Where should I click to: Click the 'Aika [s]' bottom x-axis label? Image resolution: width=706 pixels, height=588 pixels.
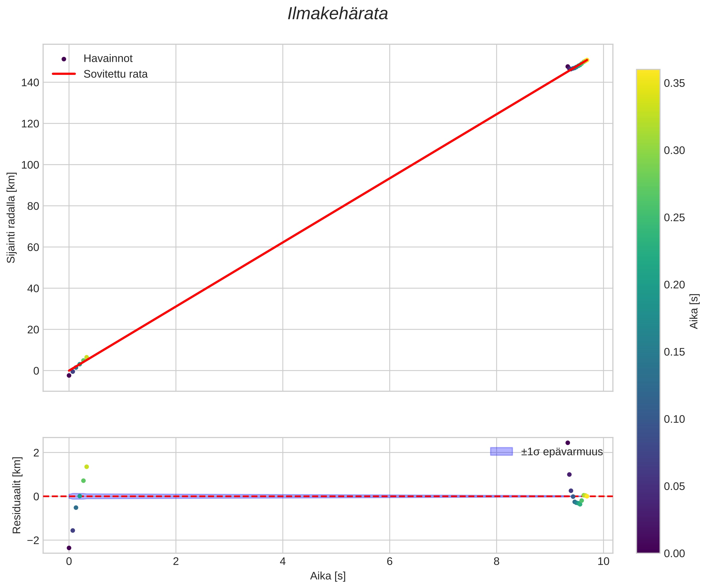click(327, 576)
